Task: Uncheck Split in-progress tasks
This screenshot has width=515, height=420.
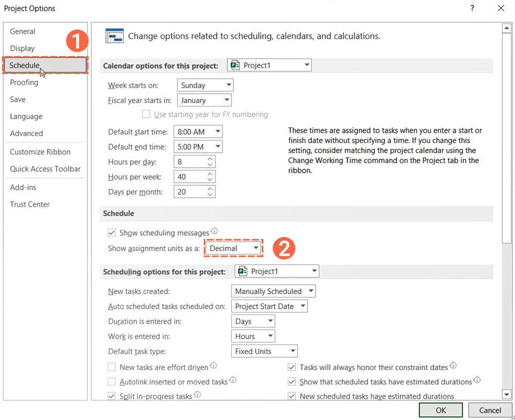Action: click(112, 396)
